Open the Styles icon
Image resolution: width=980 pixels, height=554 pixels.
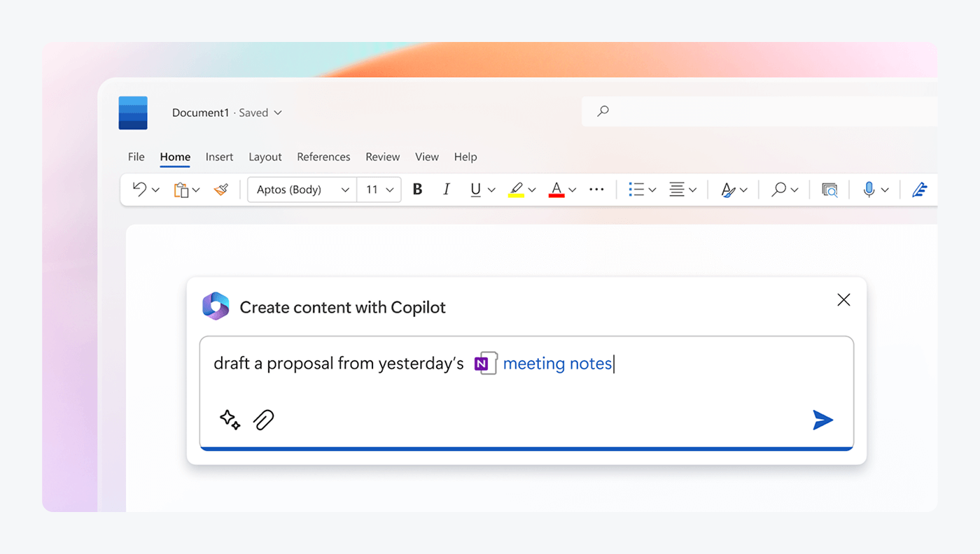point(728,190)
